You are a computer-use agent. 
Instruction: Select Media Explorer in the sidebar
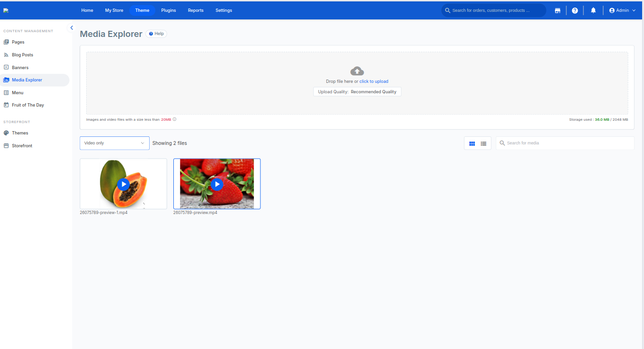pos(35,80)
